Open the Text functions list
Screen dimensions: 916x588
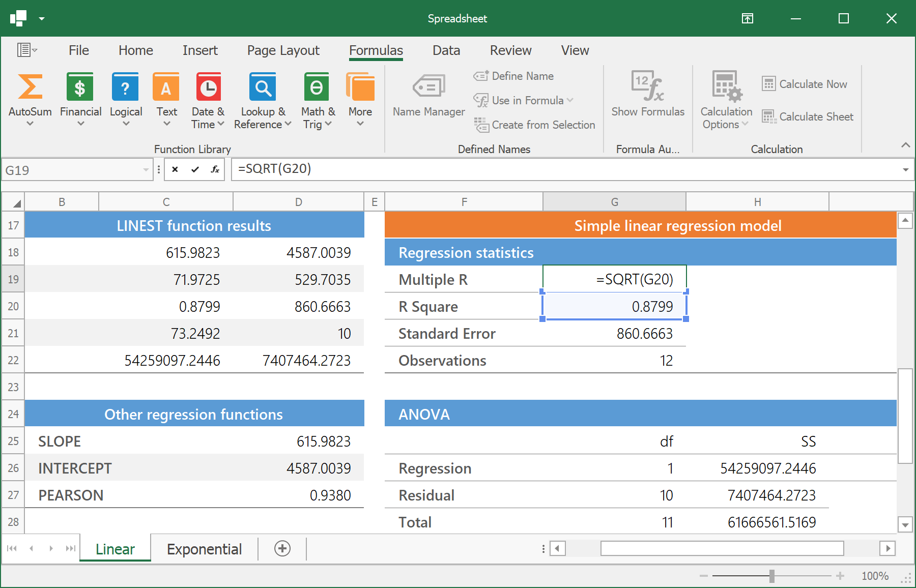click(x=166, y=100)
